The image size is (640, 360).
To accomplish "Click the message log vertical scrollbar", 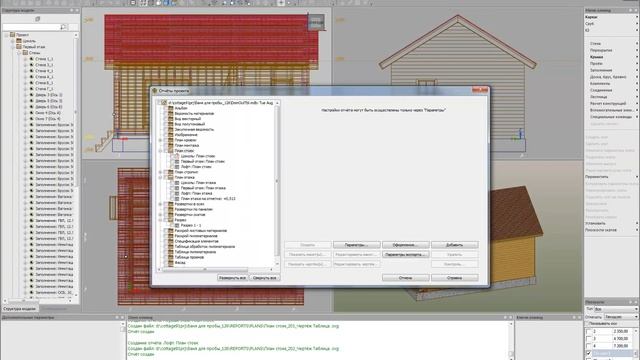I will point(511,340).
